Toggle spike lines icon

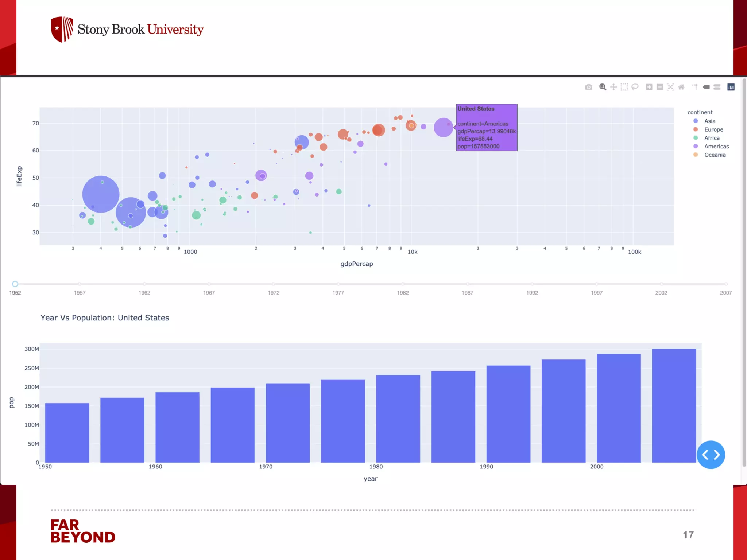(x=695, y=87)
